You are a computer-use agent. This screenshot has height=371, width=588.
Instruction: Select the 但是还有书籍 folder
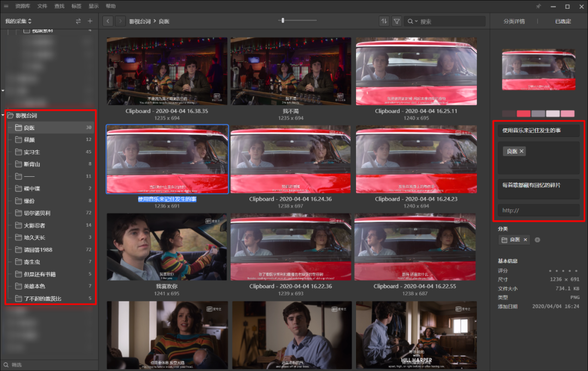coord(50,274)
